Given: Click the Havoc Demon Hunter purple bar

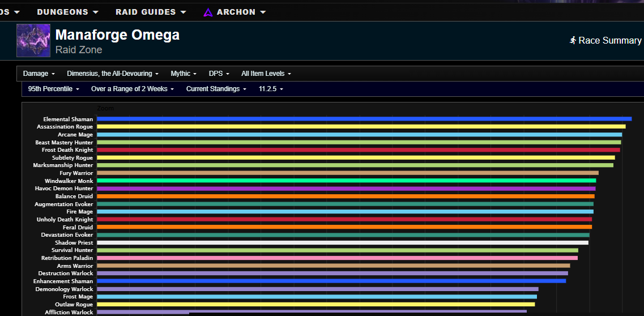Looking at the screenshot, I should coord(346,189).
